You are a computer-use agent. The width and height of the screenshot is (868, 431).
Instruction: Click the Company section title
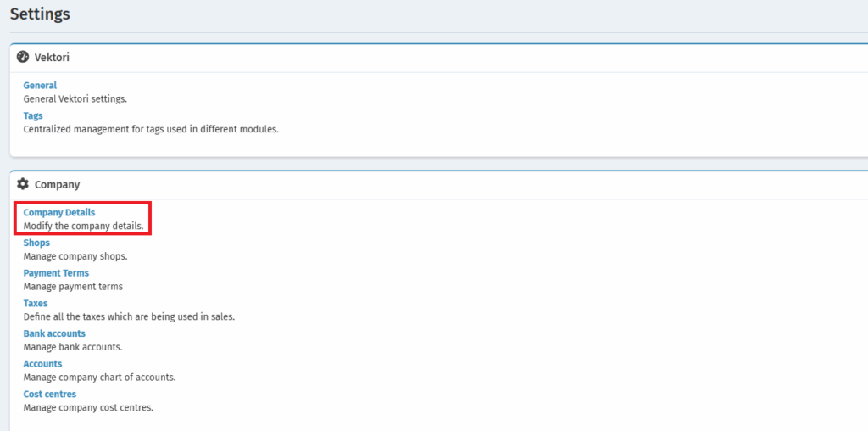[57, 184]
